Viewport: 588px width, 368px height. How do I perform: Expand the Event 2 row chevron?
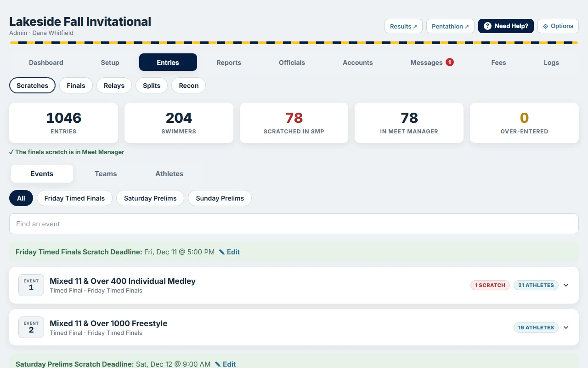pyautogui.click(x=566, y=328)
